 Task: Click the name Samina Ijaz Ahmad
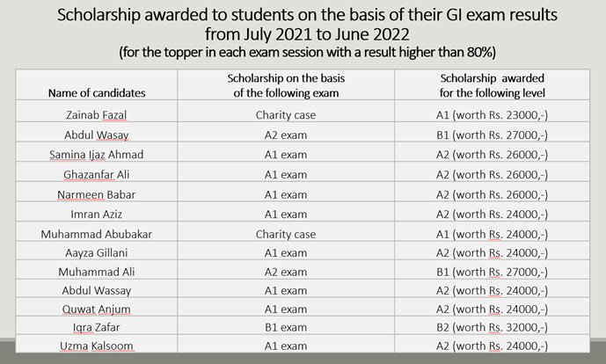coord(99,155)
